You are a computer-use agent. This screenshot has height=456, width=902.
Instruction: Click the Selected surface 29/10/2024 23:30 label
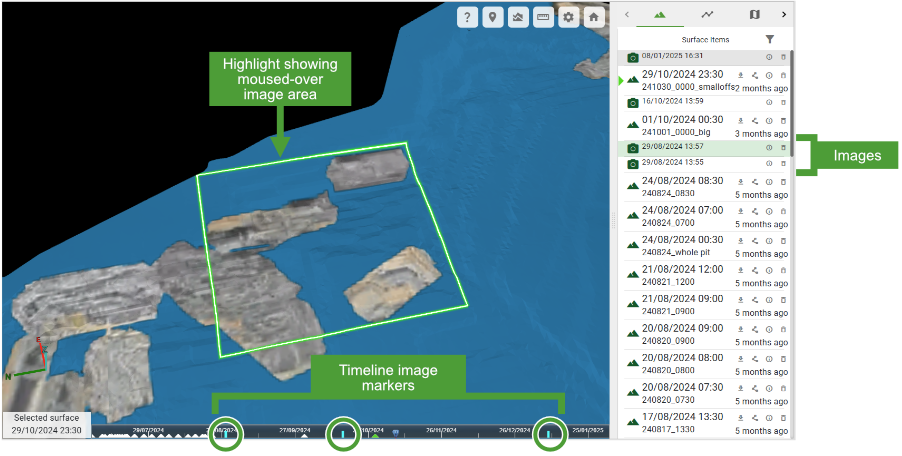pyautogui.click(x=47, y=424)
